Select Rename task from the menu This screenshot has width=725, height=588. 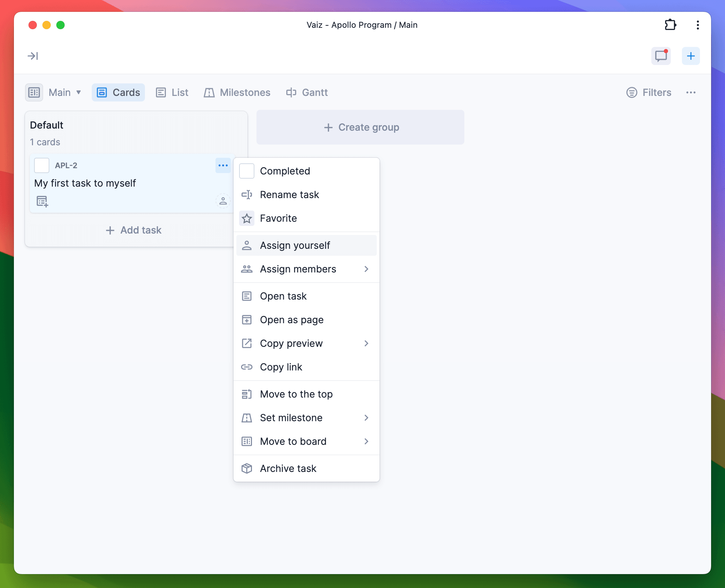pos(290,195)
